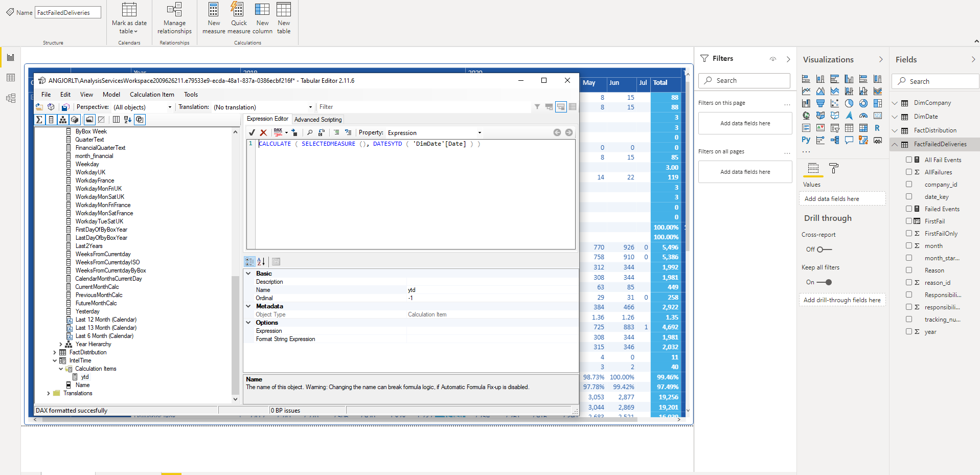Image resolution: width=980 pixels, height=475 pixels.
Task: Accept the DAX expression with the checkmark
Action: click(252, 132)
